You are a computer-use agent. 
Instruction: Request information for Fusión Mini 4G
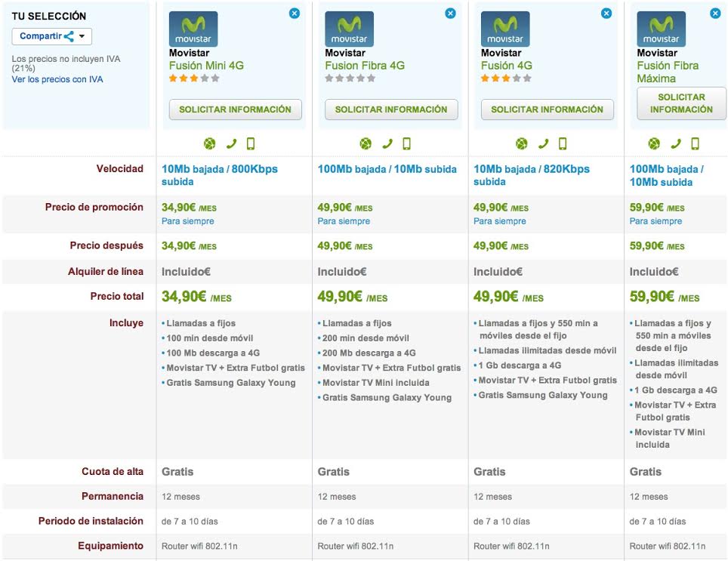pos(236,109)
